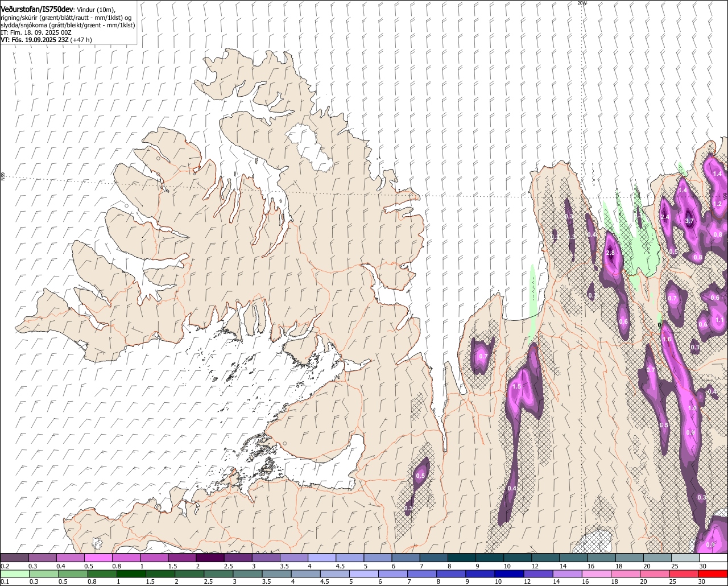Select the upper legend swatch between 12 and 14
The height and width of the screenshot is (586, 728).
[545, 558]
